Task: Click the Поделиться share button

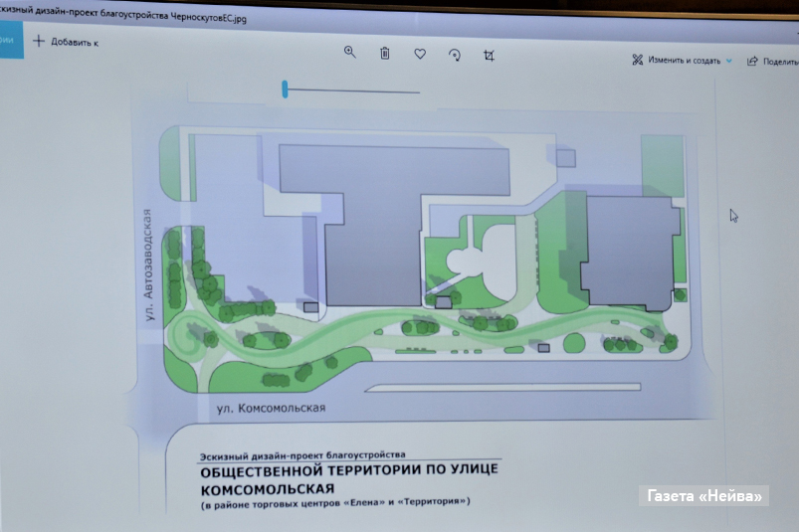Action: 772,62
